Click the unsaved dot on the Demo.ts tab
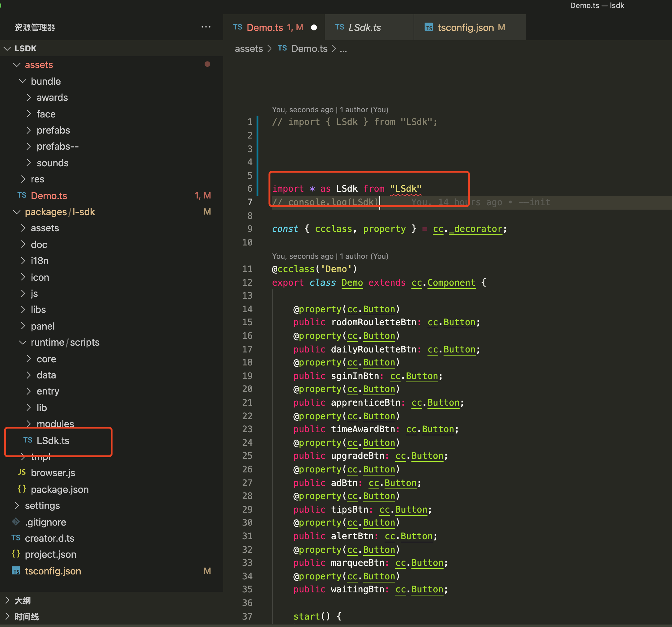Screen dimensions: 672x627 [x=314, y=28]
